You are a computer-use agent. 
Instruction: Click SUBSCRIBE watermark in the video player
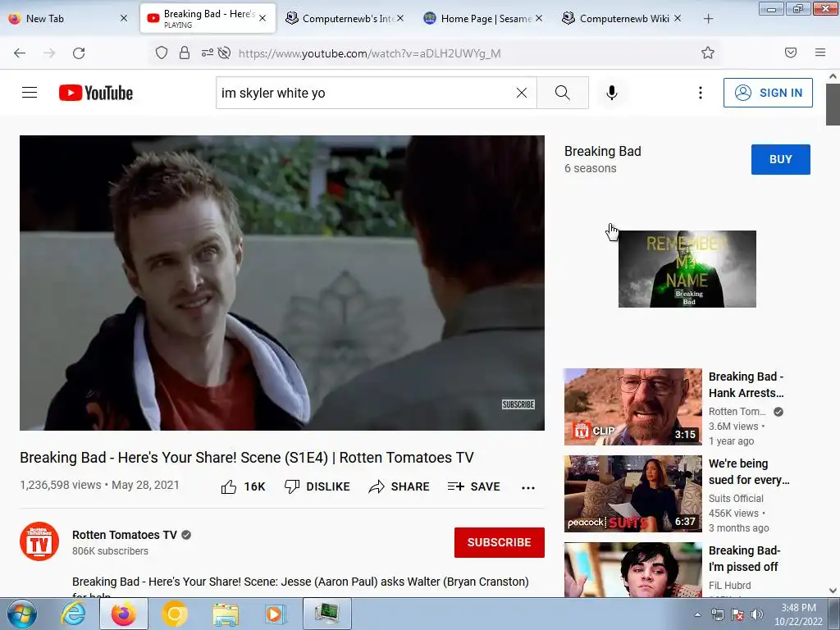[x=518, y=404]
